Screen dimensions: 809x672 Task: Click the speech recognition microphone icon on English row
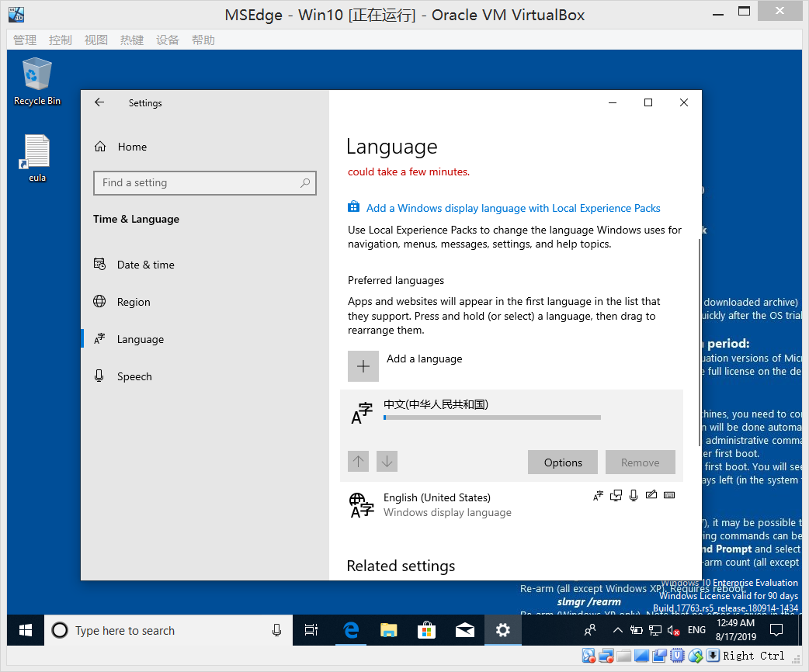coord(634,496)
